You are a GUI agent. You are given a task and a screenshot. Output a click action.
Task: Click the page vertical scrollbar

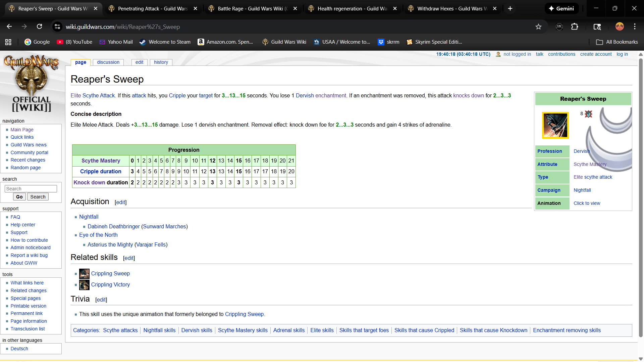pos(641,198)
